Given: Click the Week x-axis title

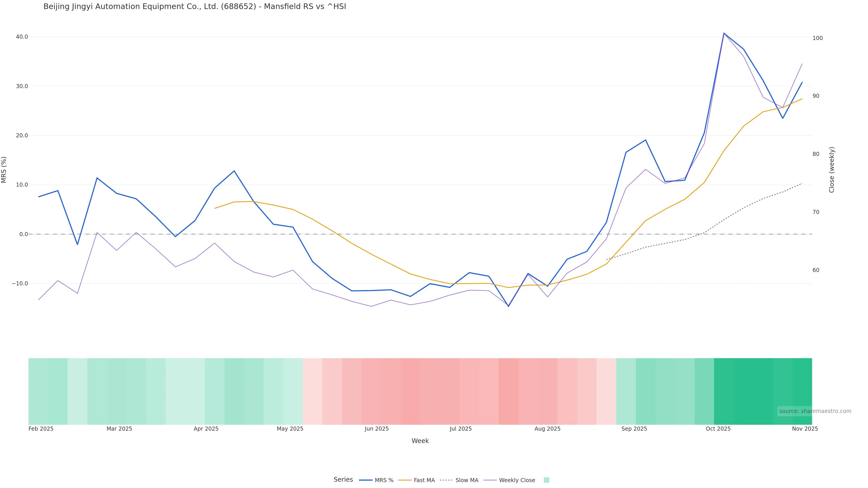Looking at the screenshot, I should 420,441.
